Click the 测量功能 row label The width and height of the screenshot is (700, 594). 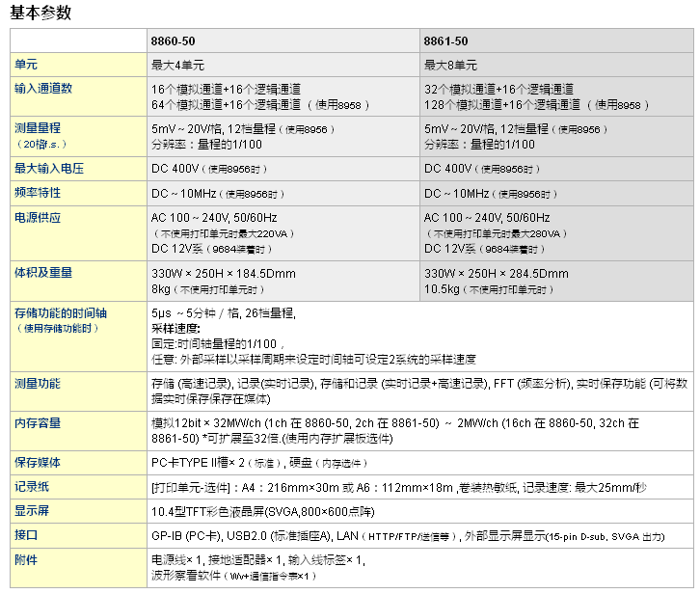pos(38,383)
